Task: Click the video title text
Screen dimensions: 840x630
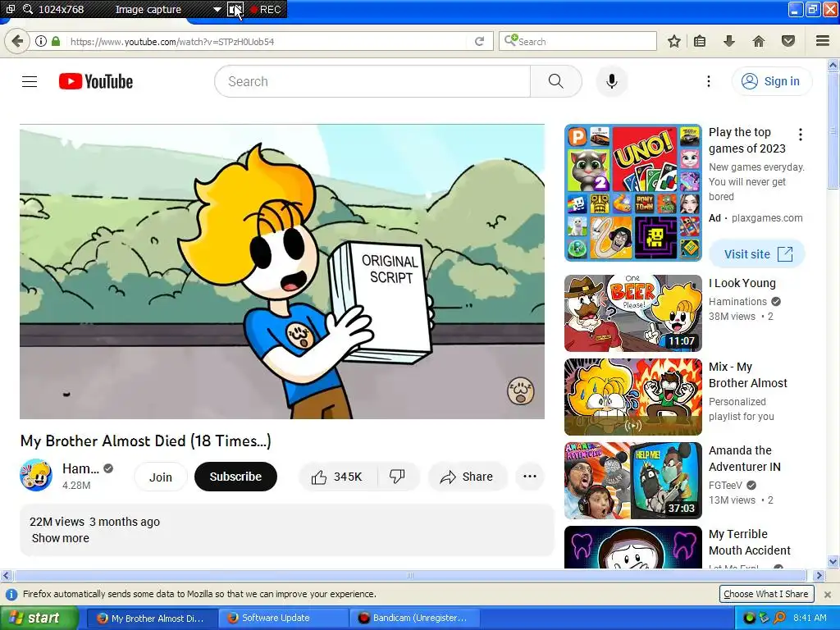Action: click(x=146, y=441)
